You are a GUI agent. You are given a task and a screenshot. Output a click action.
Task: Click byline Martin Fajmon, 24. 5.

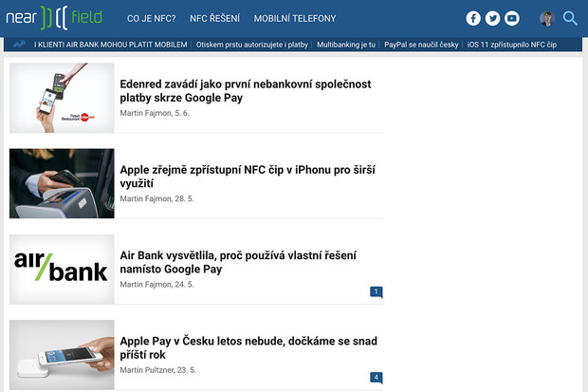click(156, 284)
